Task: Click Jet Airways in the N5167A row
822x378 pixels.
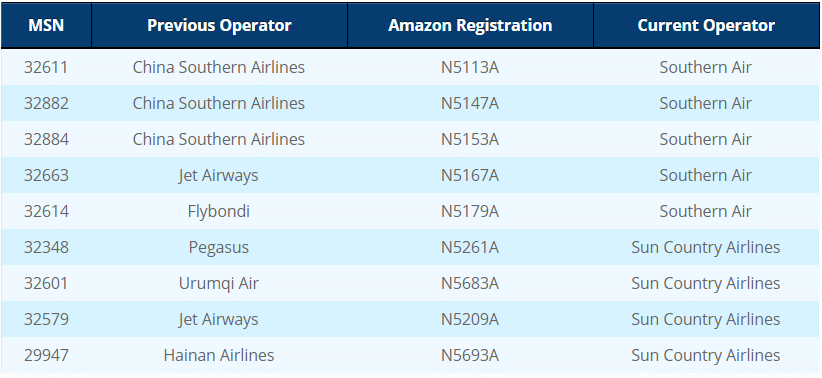Action: pyautogui.click(x=219, y=175)
